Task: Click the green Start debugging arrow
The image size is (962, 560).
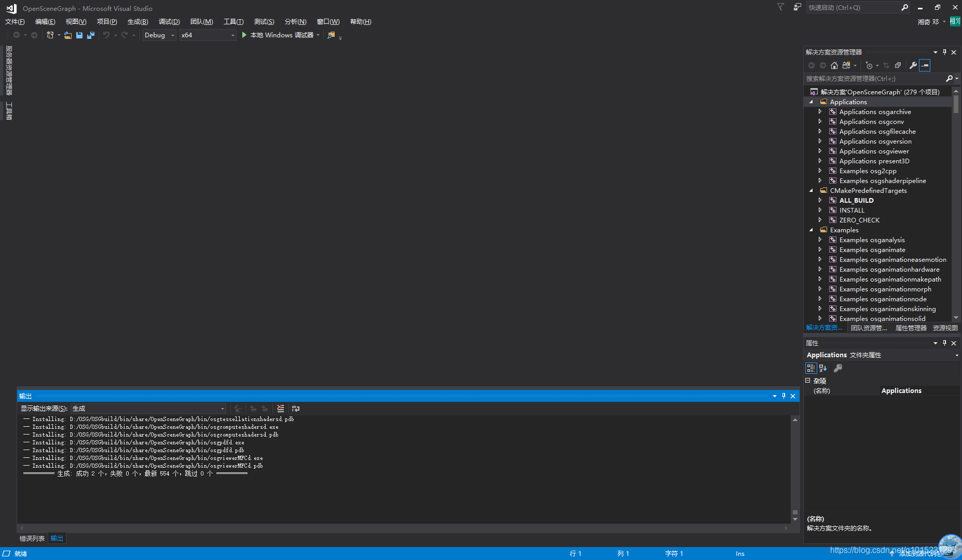Action: (x=244, y=35)
